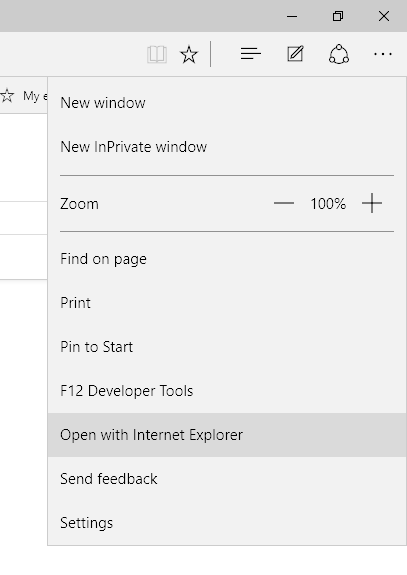This screenshot has height=575, width=407.
Task: Select Pin to Start
Action: click(x=227, y=347)
